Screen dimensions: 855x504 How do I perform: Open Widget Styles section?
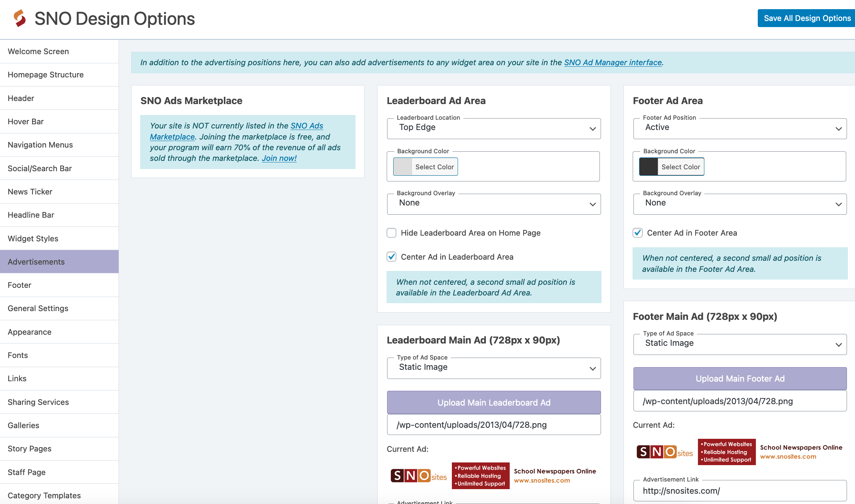[x=59, y=239]
